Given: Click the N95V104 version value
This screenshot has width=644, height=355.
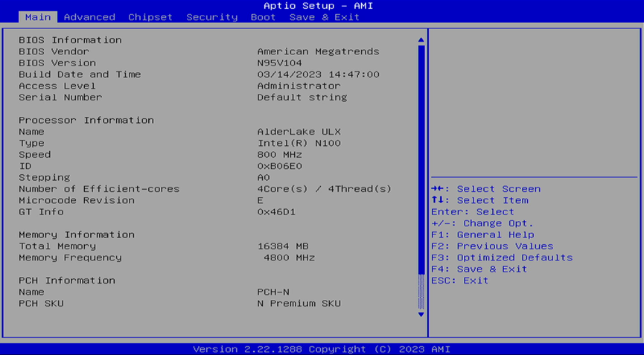Looking at the screenshot, I should click(280, 63).
